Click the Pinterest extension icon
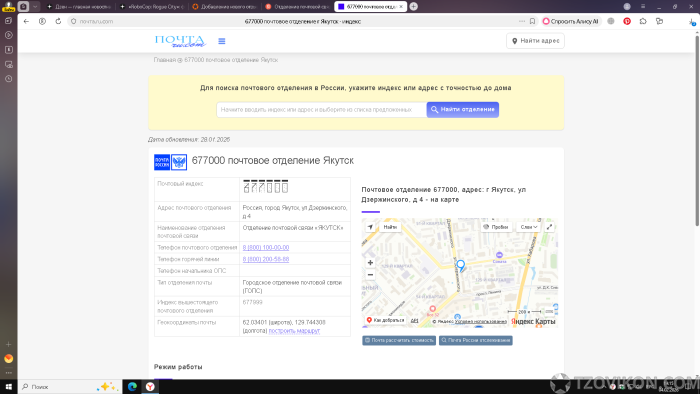Viewport: 700px width, 394px height. pos(627,21)
